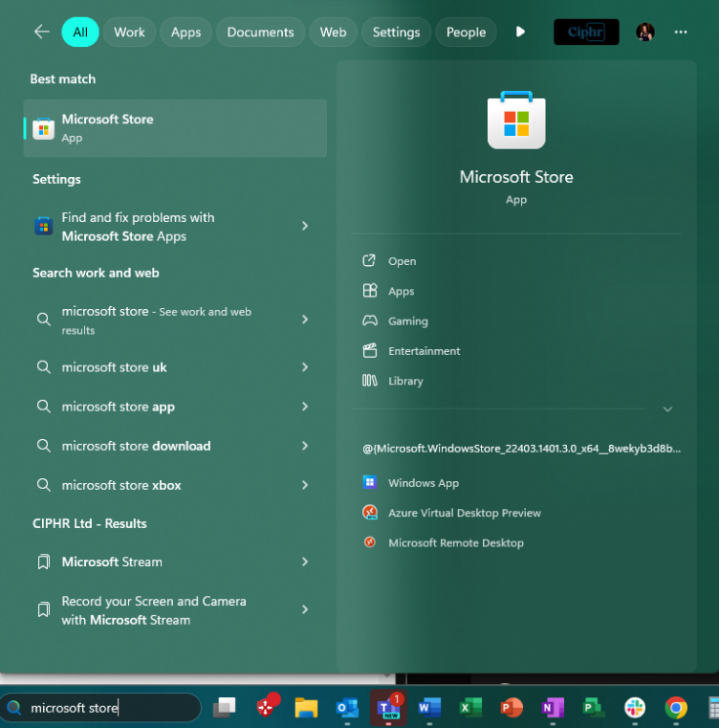The image size is (719, 728).
Task: Open Microsoft Remote Desktop
Action: click(456, 542)
